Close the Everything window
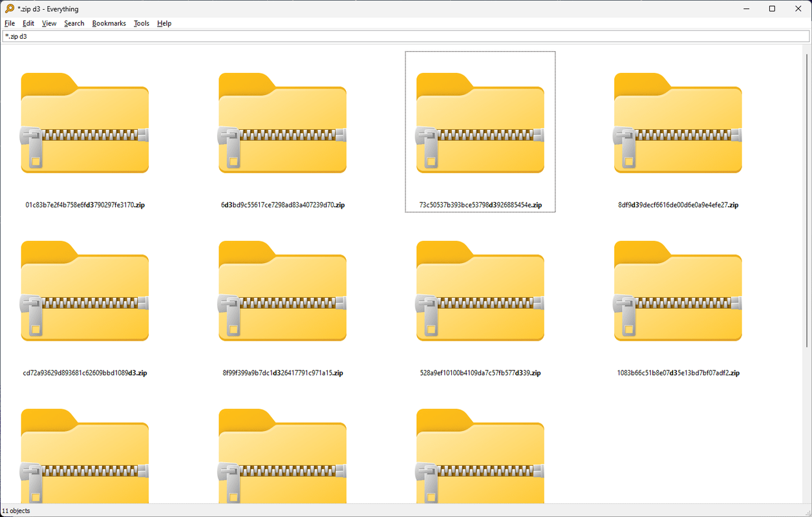Viewport: 812px width, 517px height. pos(799,9)
